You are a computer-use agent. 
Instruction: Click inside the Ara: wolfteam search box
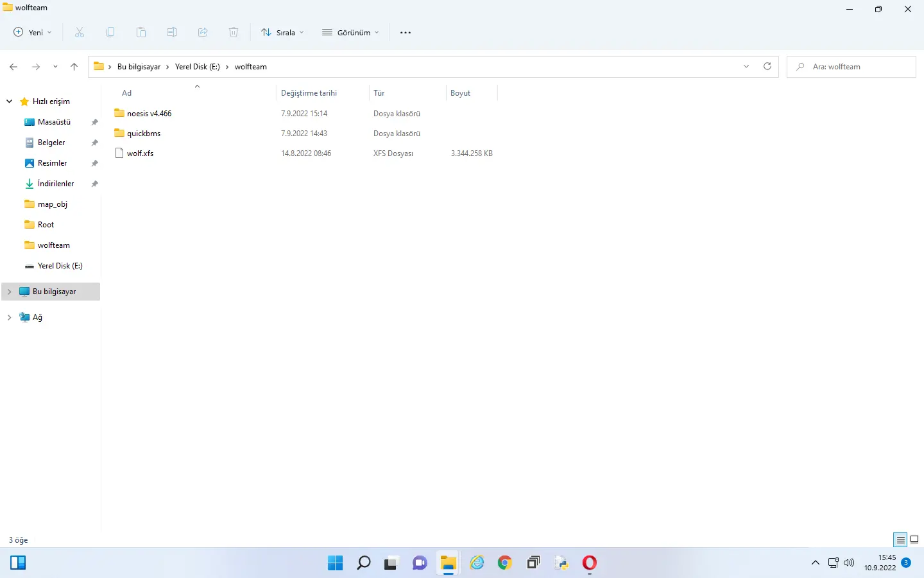click(x=851, y=66)
